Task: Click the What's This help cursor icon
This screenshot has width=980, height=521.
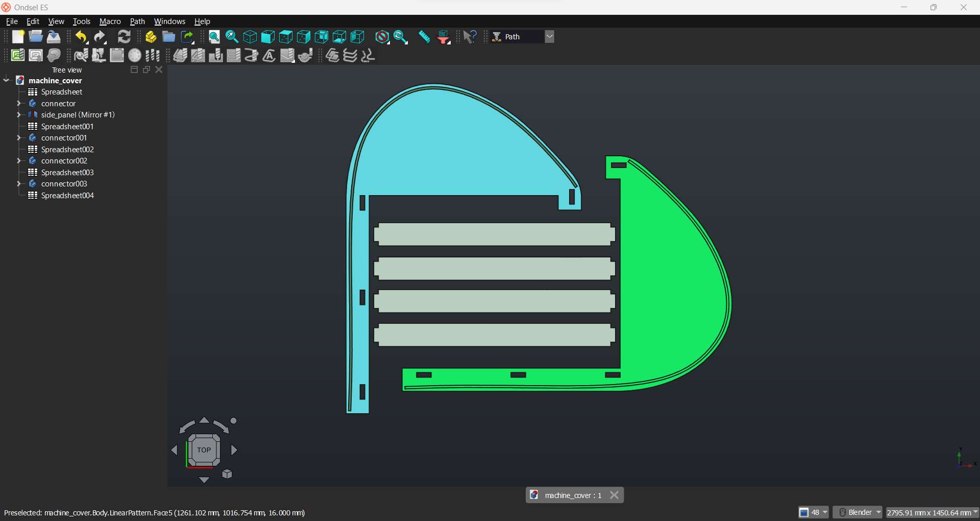Action: 470,37
